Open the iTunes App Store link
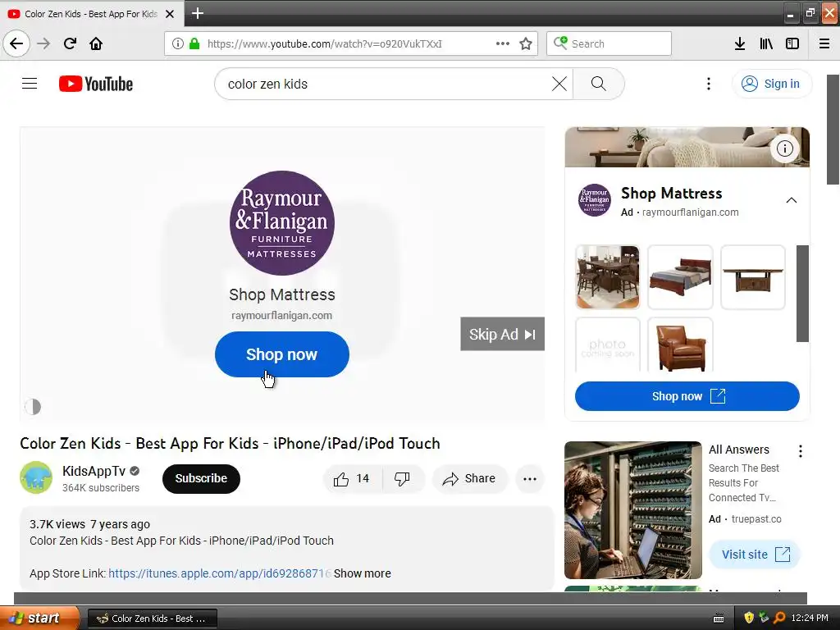Image resolution: width=840 pixels, height=630 pixels. click(220, 573)
